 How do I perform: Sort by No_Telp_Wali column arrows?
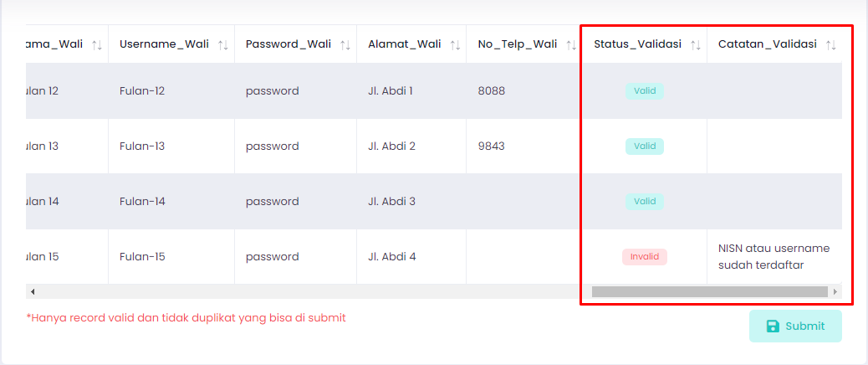tap(571, 45)
